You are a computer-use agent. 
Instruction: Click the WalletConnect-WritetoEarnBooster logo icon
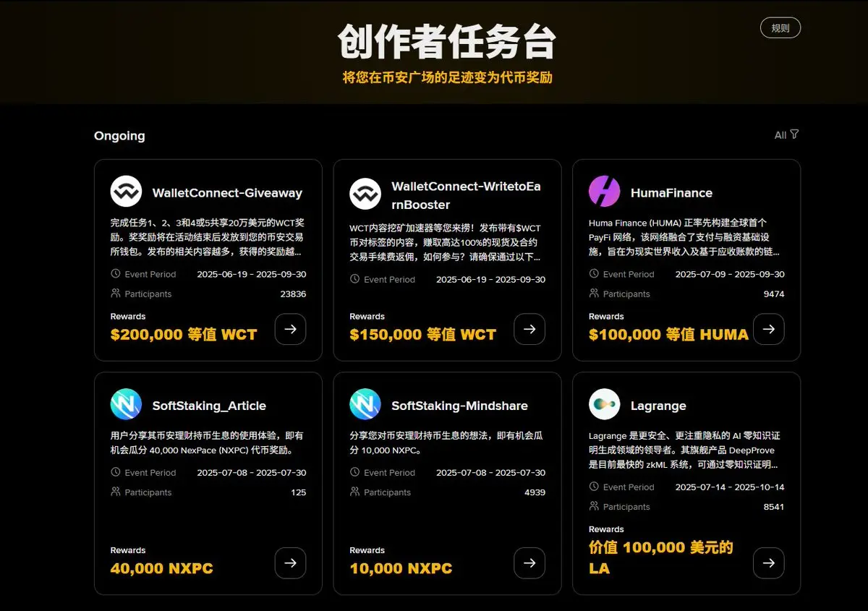click(365, 194)
